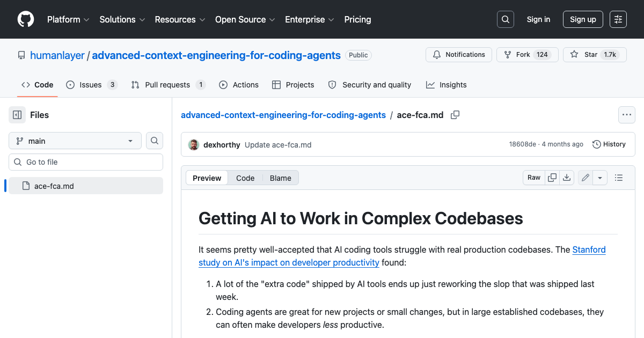Edit this file with the pencil icon
The width and height of the screenshot is (644, 338).
[x=586, y=178]
